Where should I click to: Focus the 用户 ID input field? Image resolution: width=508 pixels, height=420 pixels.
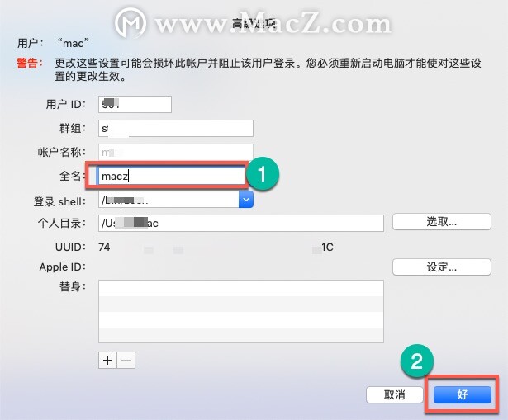[135, 104]
